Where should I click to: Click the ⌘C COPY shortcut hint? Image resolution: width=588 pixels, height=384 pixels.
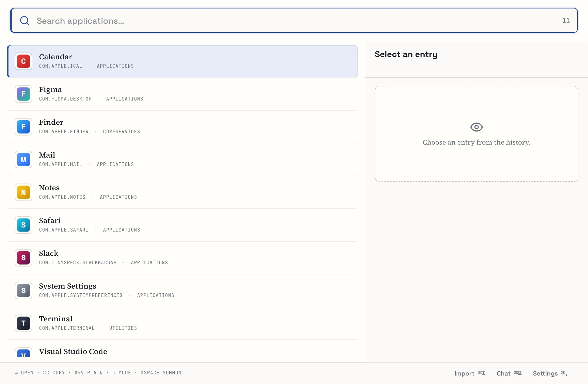pyautogui.click(x=54, y=373)
